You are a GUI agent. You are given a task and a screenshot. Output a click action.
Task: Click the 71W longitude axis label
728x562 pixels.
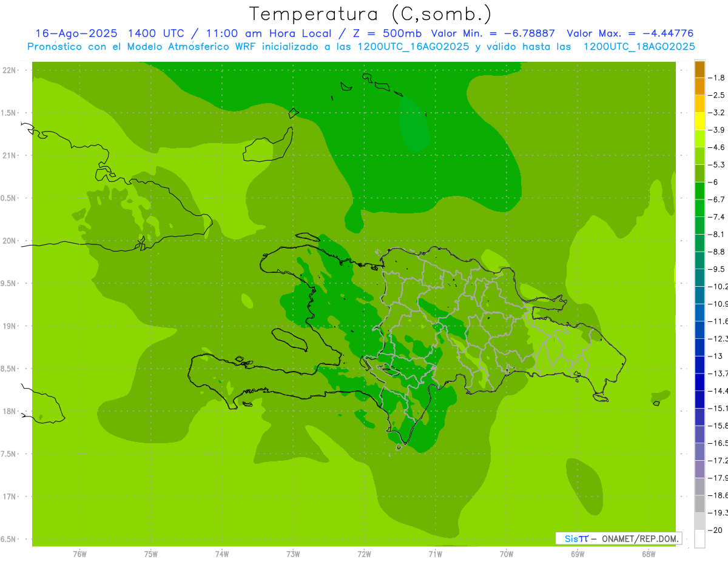(x=435, y=554)
